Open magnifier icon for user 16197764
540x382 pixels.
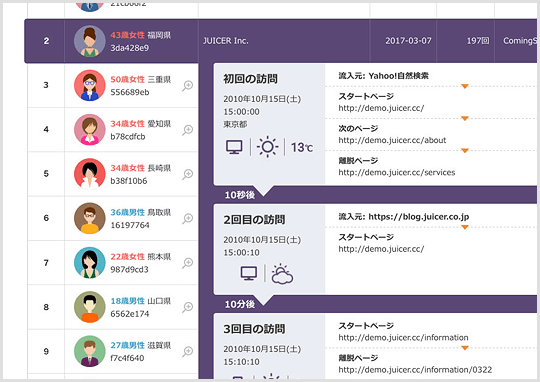(x=188, y=218)
